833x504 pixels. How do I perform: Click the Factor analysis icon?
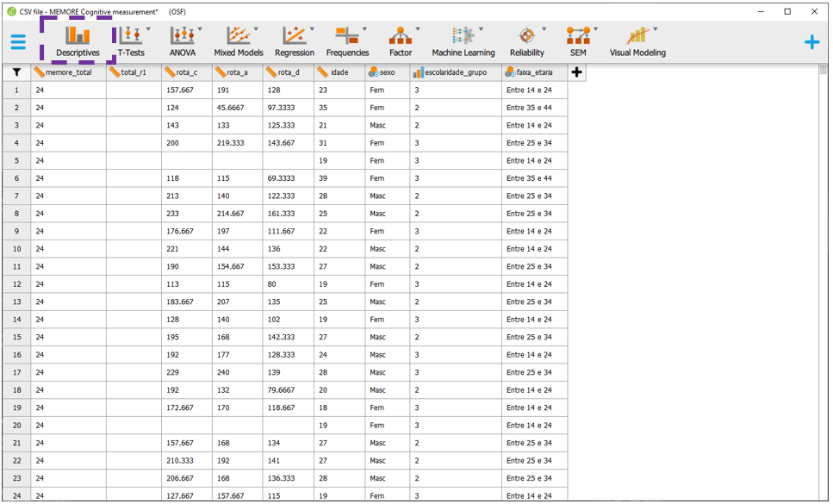pyautogui.click(x=401, y=41)
